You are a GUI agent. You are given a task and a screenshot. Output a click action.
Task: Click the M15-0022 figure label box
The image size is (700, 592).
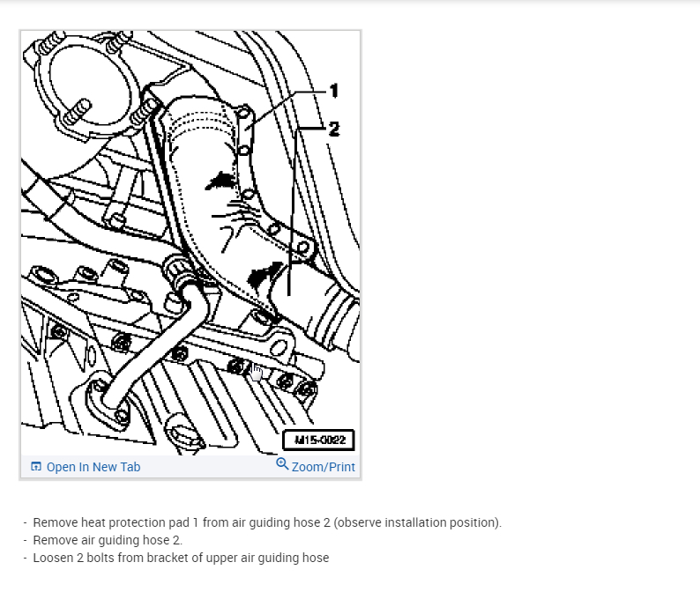319,440
